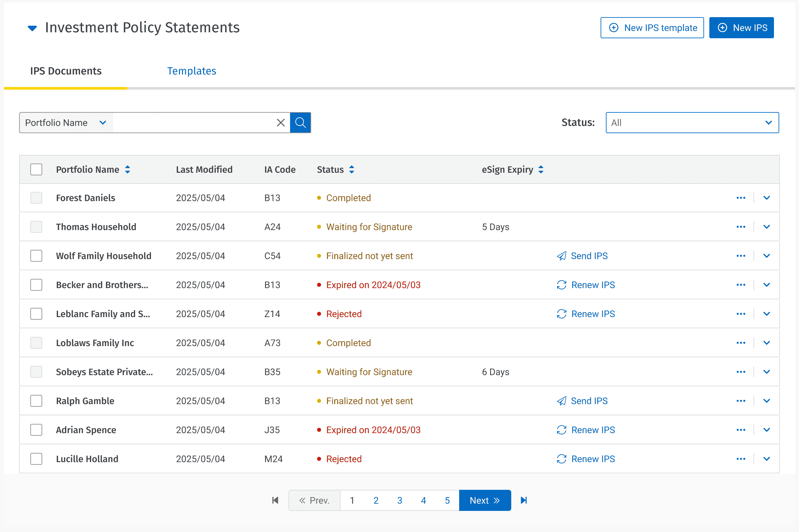Expand the Forest Daniels row chevron
Image resolution: width=799 pixels, height=532 pixels.
(x=767, y=198)
